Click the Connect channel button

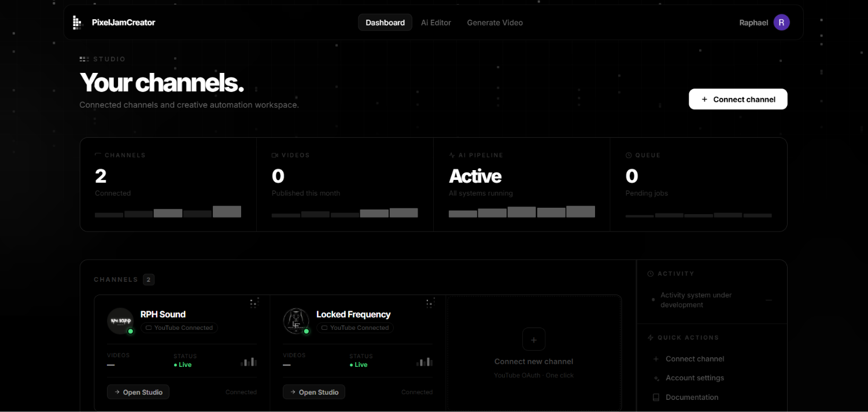point(738,99)
